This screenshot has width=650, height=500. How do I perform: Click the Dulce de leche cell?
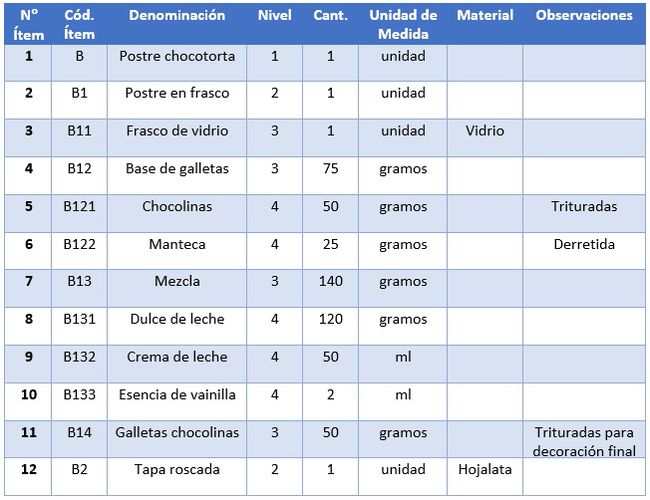177,326
